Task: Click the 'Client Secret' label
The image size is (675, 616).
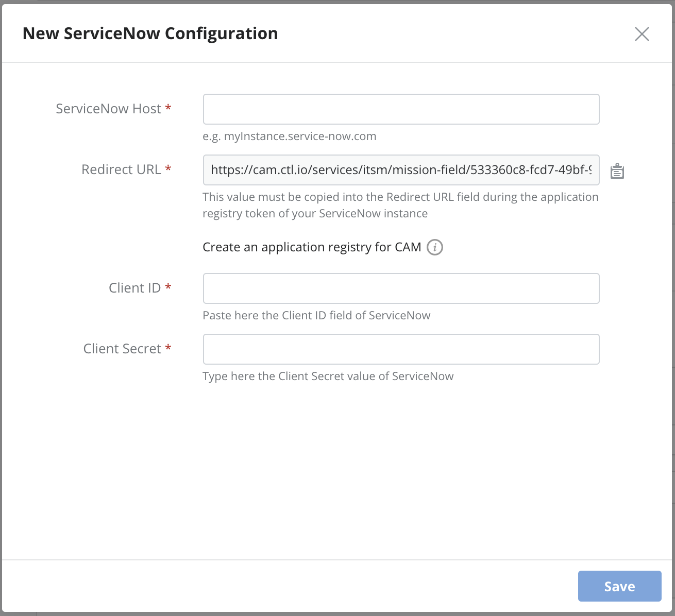Action: 122,349
